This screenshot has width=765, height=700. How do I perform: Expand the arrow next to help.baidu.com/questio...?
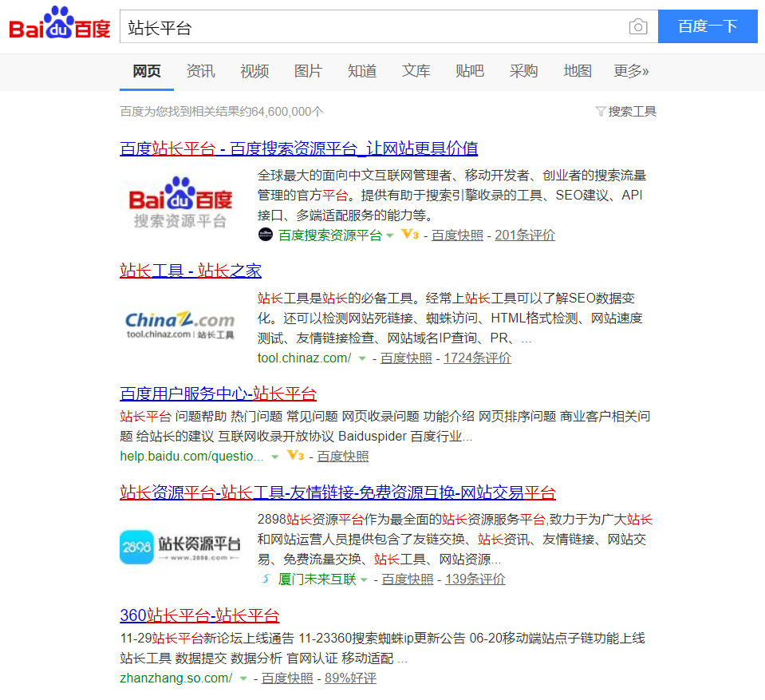click(275, 457)
